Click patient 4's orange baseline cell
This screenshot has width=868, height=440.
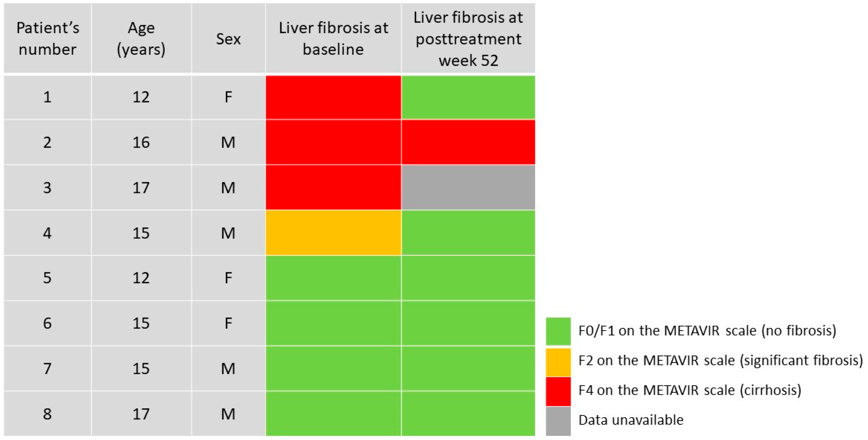pyautogui.click(x=333, y=233)
